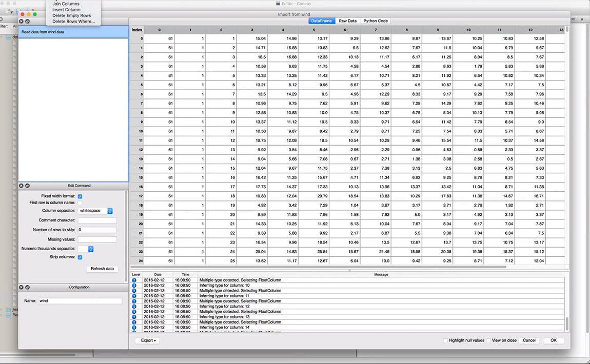
Task: Click 'Inferring type for column: 13' message
Action: (224, 317)
